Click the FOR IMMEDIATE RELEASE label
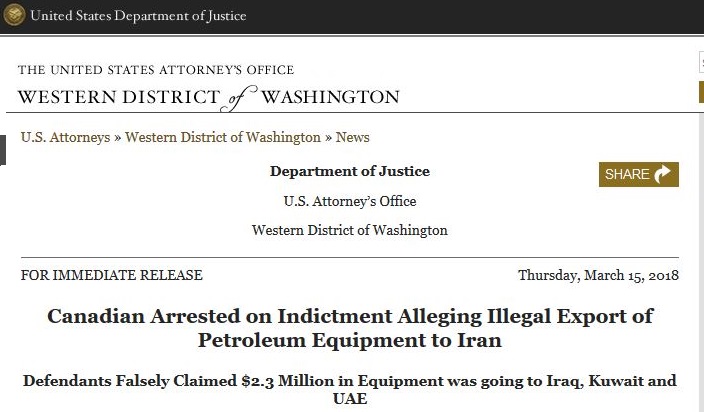The width and height of the screenshot is (704, 412). (x=112, y=275)
